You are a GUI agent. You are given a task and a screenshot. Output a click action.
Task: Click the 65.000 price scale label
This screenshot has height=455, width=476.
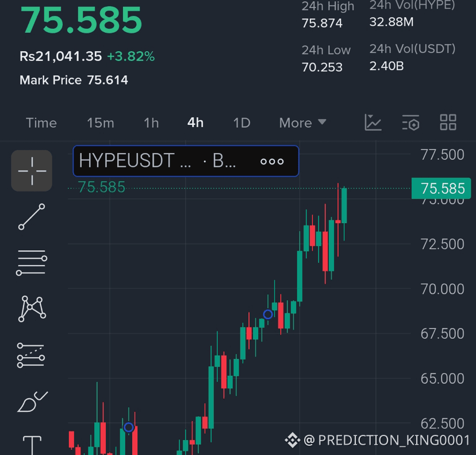click(x=442, y=378)
